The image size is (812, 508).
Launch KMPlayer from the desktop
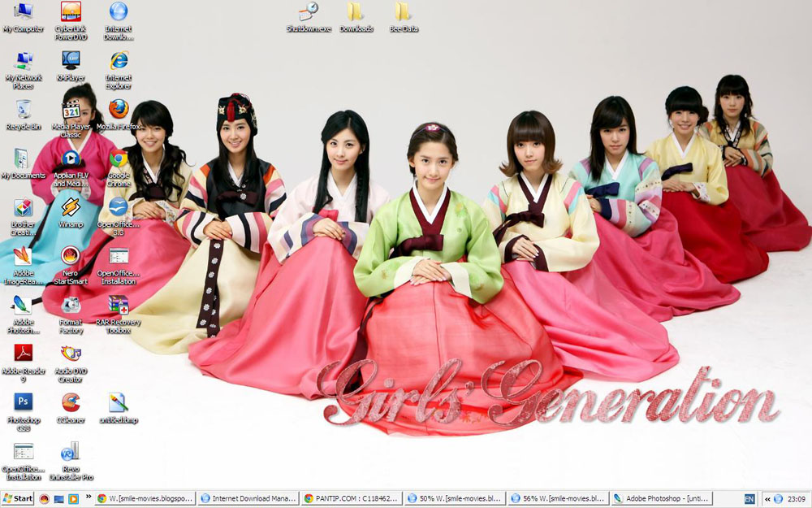[71, 66]
